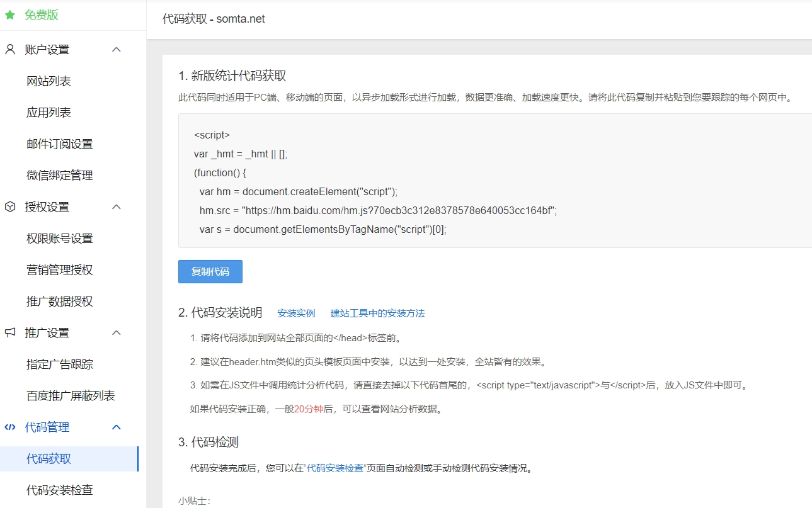Click the getElementsByTagName code line
812x508 pixels.
point(323,229)
